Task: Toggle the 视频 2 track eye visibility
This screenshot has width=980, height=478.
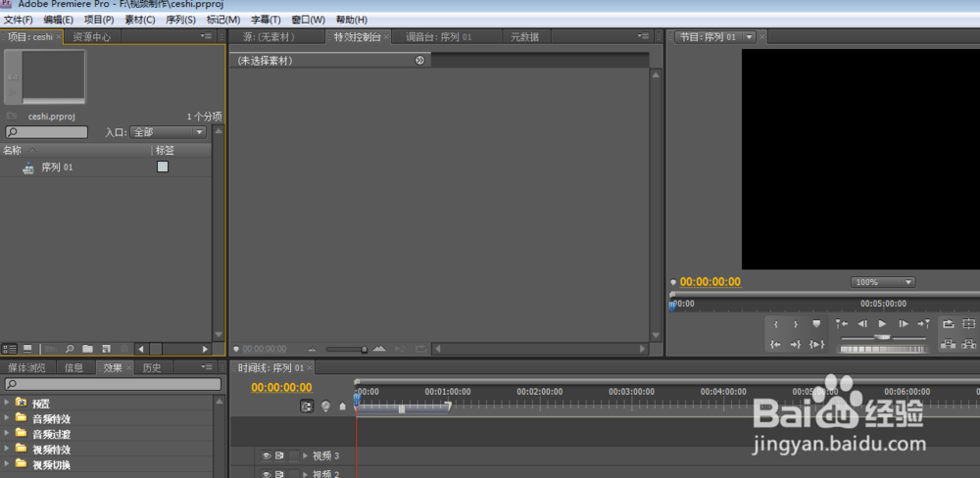Action: tap(266, 474)
